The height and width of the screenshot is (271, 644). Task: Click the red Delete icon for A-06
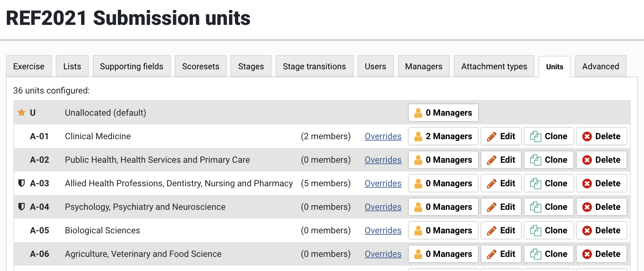(587, 254)
